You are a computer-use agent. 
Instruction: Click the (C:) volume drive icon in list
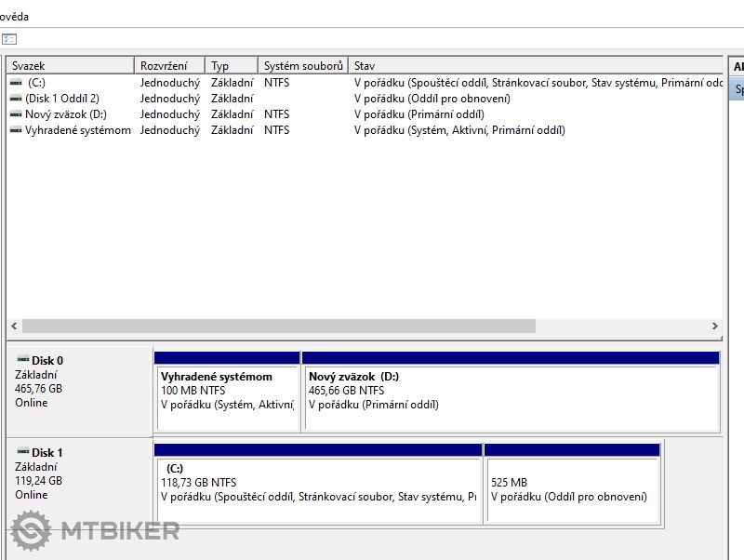[16, 83]
